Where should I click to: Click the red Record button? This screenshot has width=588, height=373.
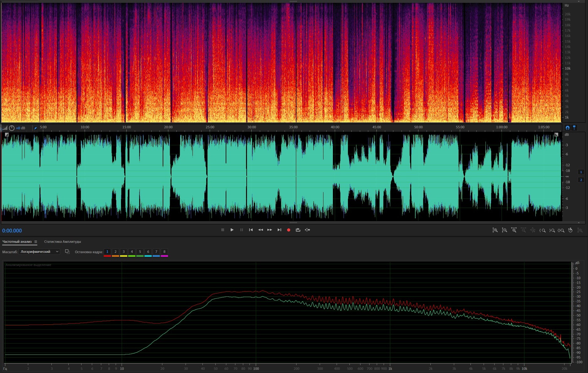pyautogui.click(x=288, y=230)
